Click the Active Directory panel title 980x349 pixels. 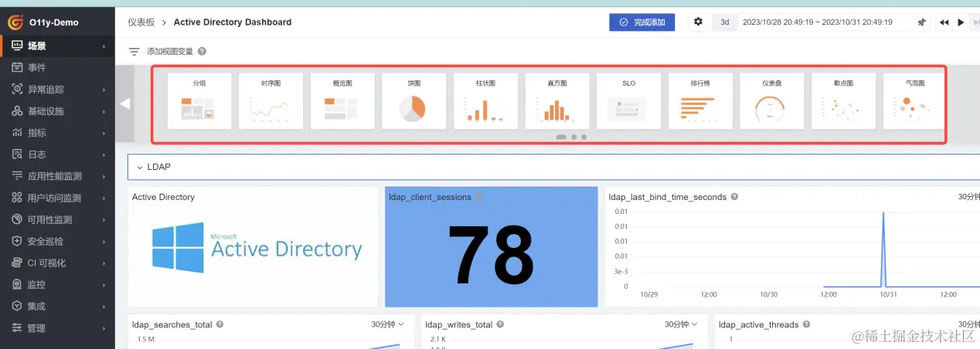pos(163,197)
